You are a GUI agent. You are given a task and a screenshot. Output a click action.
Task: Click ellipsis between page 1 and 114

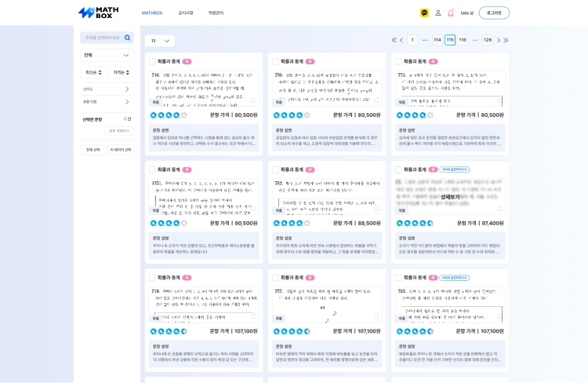(425, 40)
